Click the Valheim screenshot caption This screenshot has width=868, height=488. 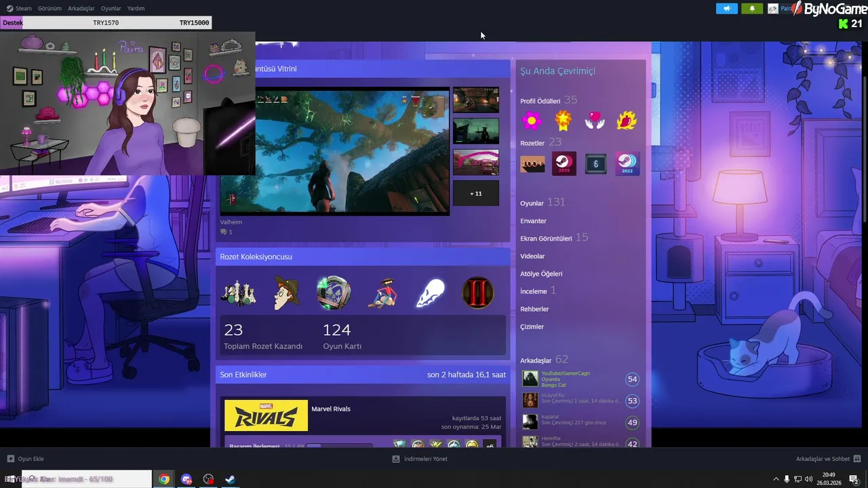[x=231, y=222]
